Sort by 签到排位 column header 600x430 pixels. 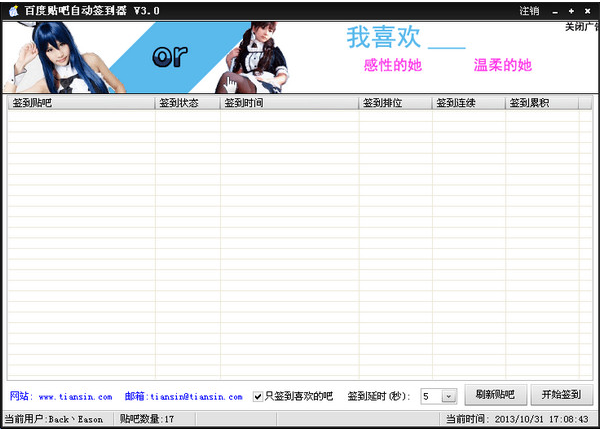pyautogui.click(x=395, y=103)
